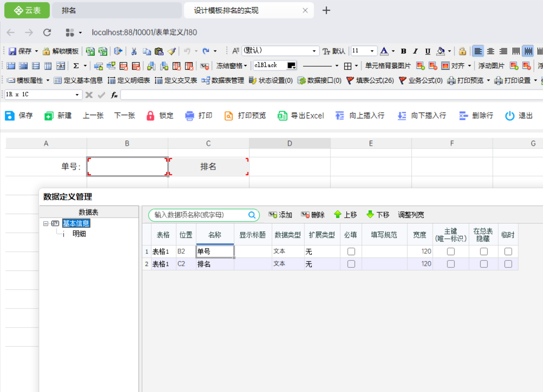Toggle 临时 checkbox for 单号 row

pos(508,251)
